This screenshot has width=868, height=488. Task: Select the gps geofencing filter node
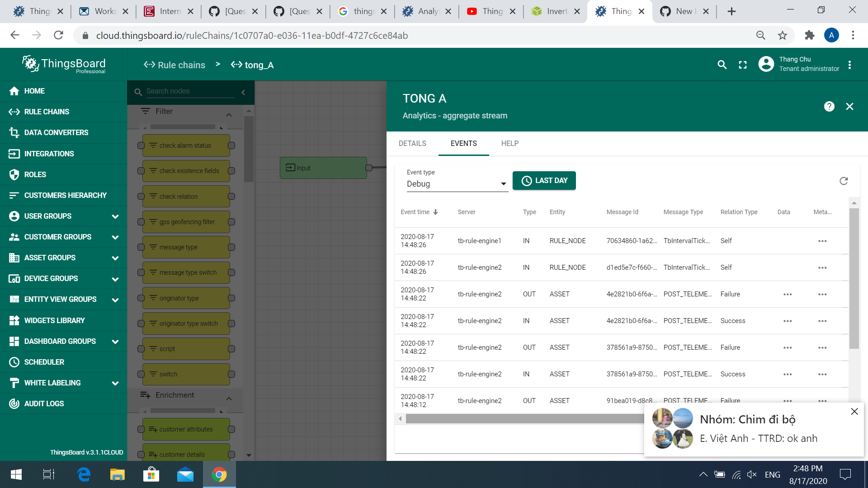click(x=186, y=222)
